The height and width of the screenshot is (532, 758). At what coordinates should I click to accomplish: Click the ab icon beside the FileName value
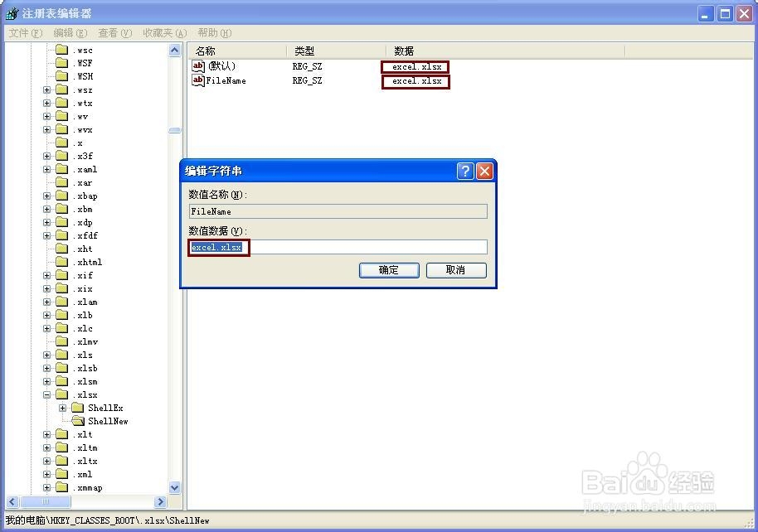[x=198, y=80]
